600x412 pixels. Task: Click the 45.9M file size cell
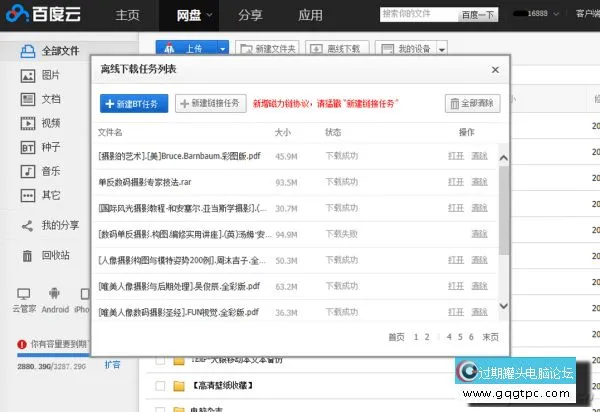coord(286,156)
